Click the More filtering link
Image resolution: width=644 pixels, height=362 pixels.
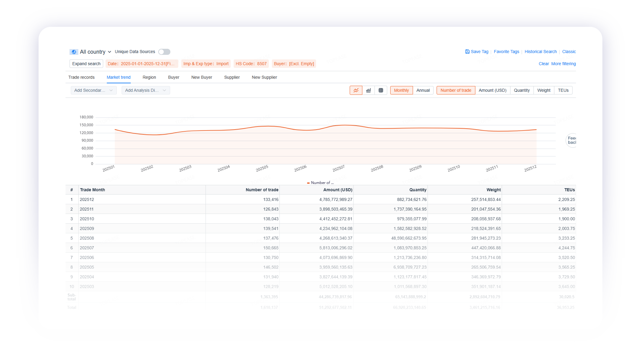coord(563,64)
